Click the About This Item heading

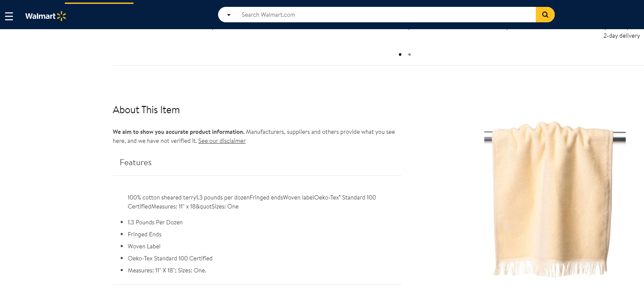[x=146, y=110]
